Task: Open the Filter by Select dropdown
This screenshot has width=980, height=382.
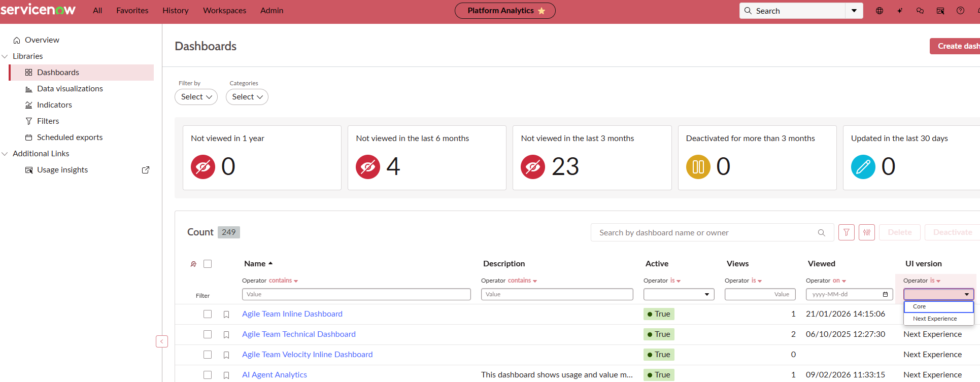Action: click(x=196, y=97)
